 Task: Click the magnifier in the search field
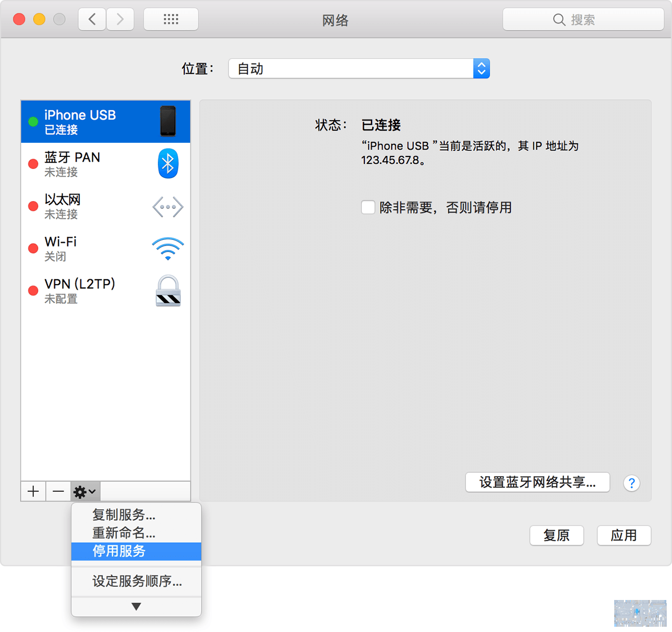tap(559, 19)
